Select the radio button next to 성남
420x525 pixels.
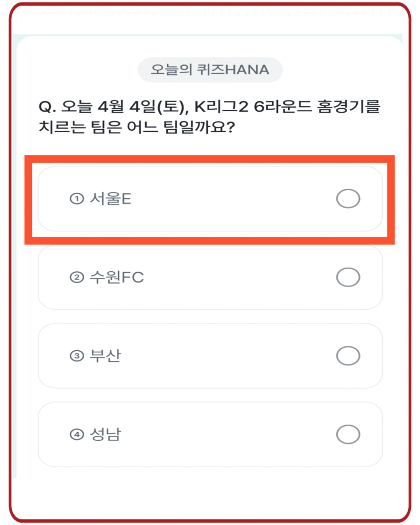(348, 433)
